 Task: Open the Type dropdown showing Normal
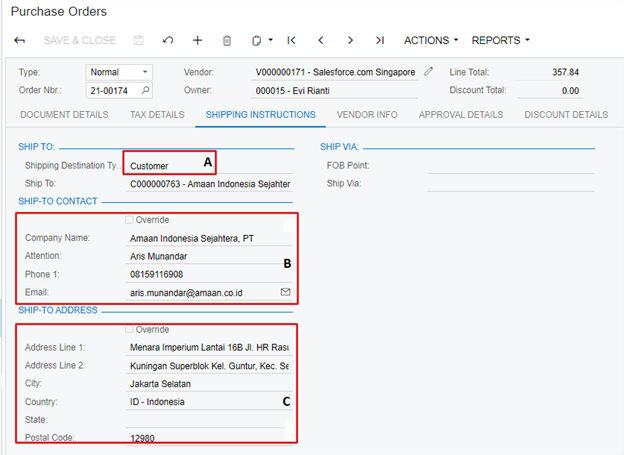(119, 72)
